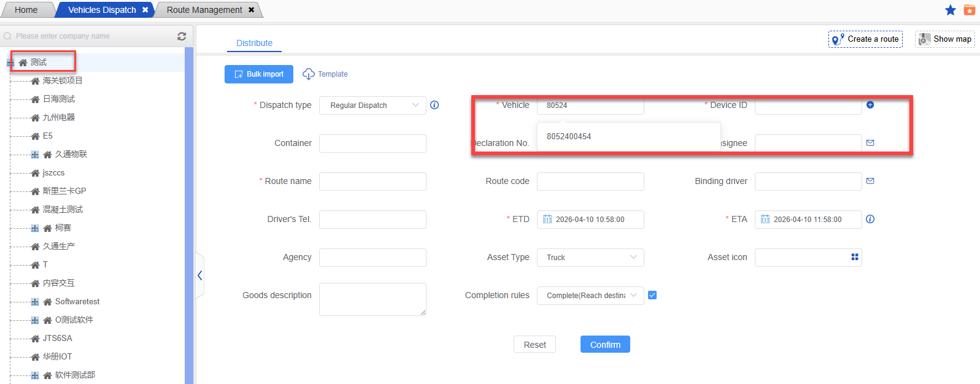Click the blue star favorites icon
Image resolution: width=980 pixels, height=384 pixels.
click(950, 10)
